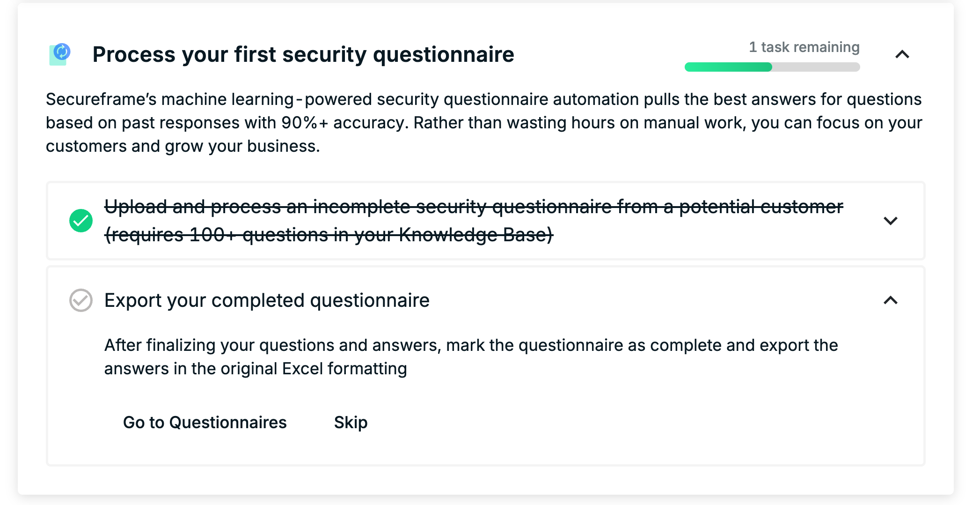Collapse the Process your first security questionnaire section

point(902,54)
